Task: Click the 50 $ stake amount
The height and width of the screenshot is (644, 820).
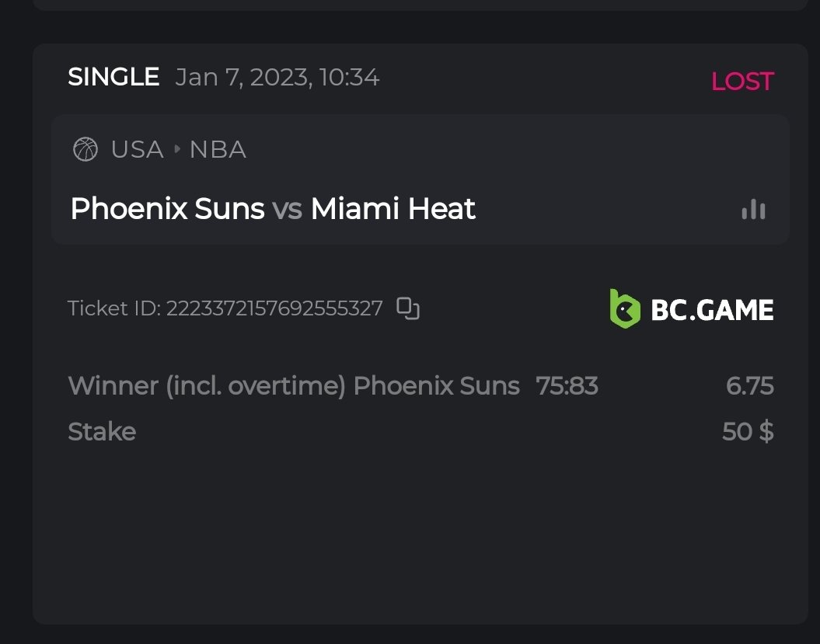Action: point(748,431)
